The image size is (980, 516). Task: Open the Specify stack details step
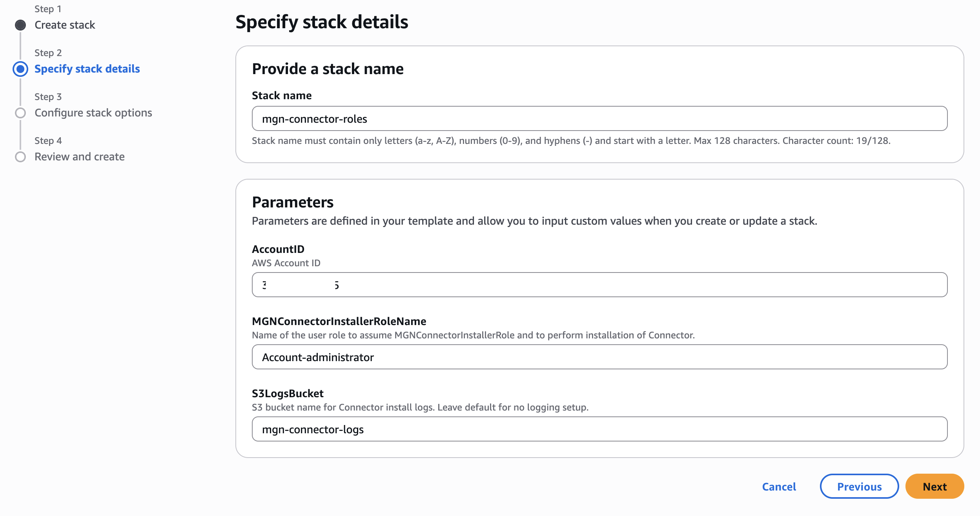(x=87, y=69)
